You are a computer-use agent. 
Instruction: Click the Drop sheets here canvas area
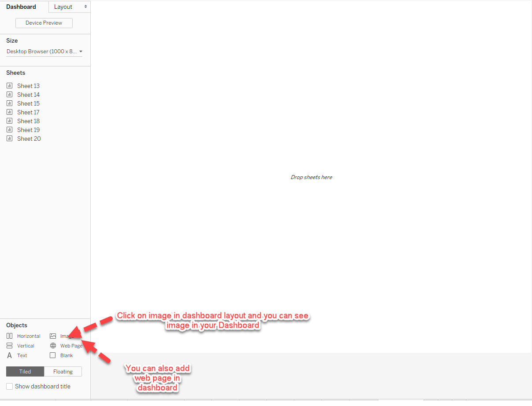(311, 177)
